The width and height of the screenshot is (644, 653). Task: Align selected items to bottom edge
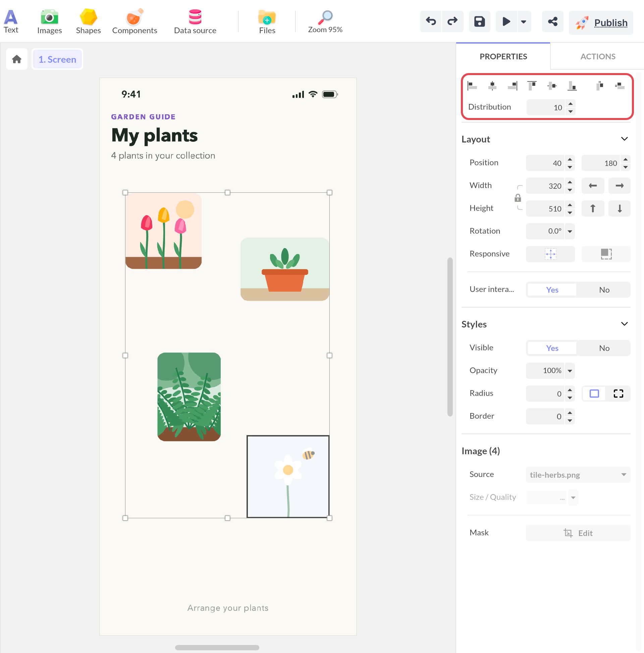(x=572, y=86)
